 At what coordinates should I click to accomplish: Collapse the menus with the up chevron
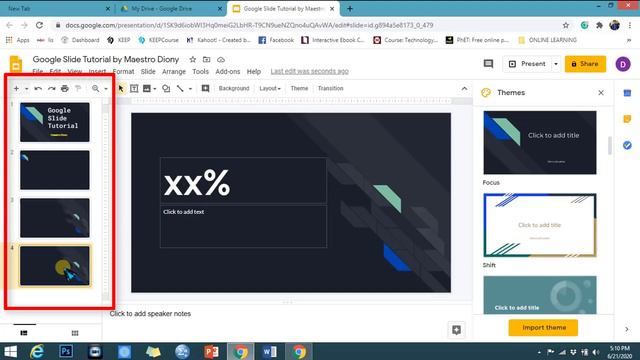tap(464, 89)
